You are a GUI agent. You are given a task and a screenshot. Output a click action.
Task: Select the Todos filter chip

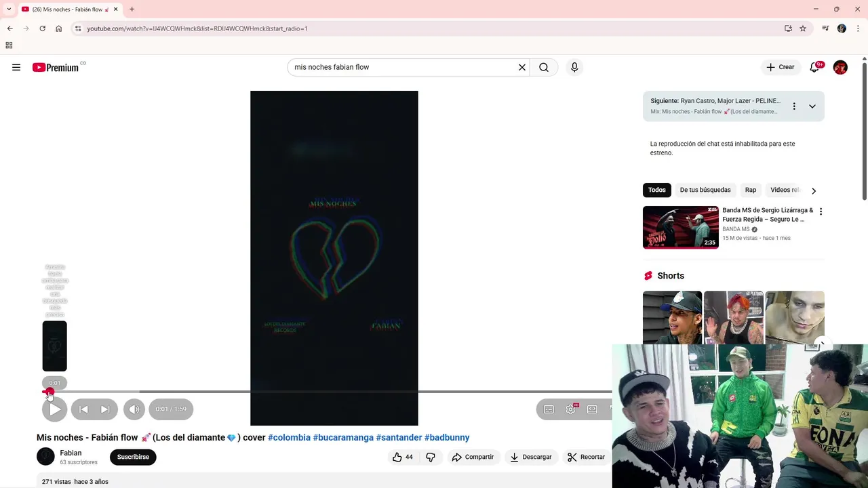point(656,190)
